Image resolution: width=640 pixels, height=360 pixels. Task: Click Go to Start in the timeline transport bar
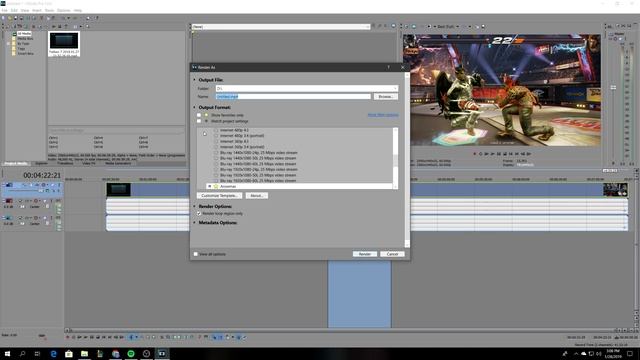tap(104, 337)
